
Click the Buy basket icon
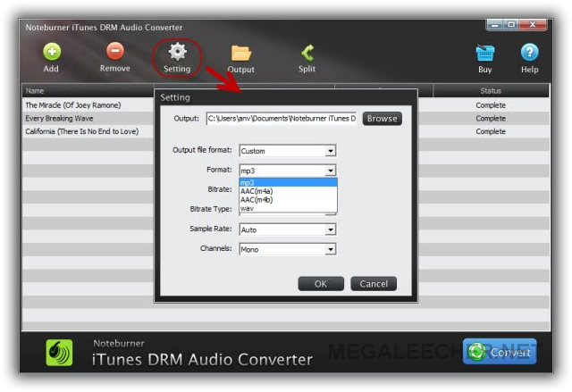tap(485, 53)
